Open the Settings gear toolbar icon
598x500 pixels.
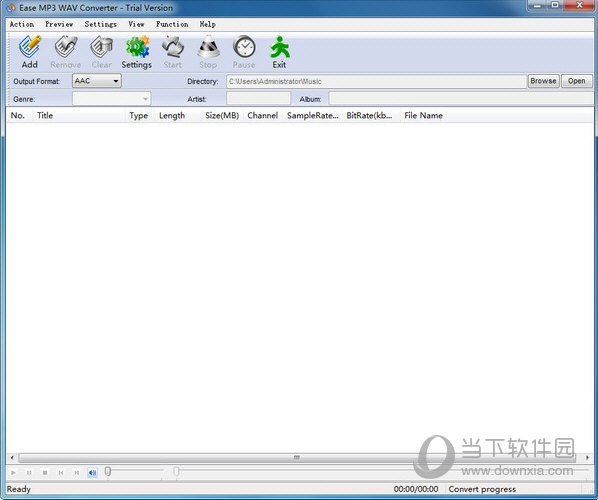pos(137,52)
